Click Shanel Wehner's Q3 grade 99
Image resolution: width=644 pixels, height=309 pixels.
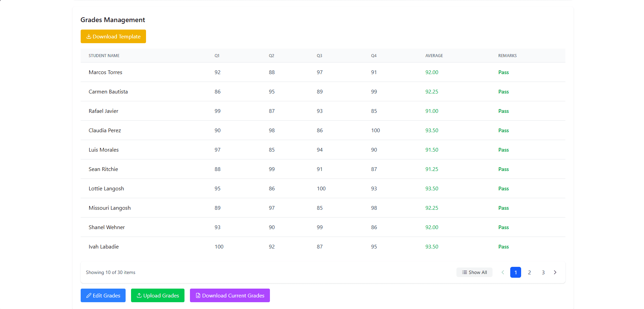pos(320,227)
